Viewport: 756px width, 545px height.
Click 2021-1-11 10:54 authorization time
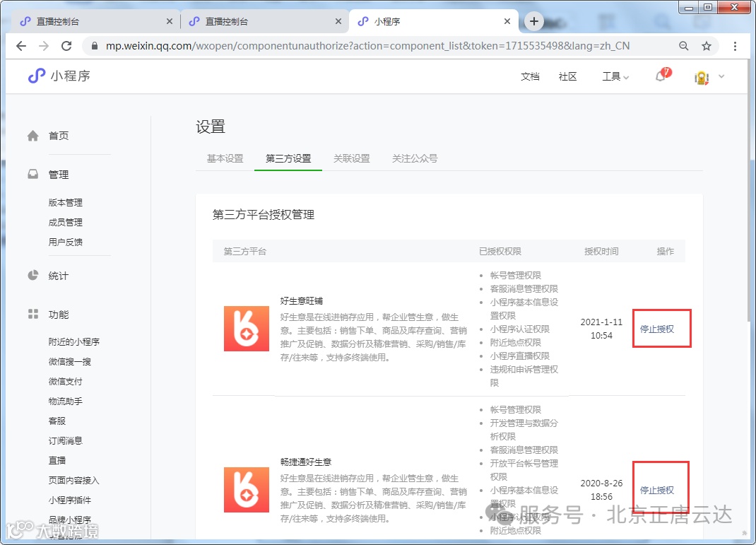coord(601,329)
